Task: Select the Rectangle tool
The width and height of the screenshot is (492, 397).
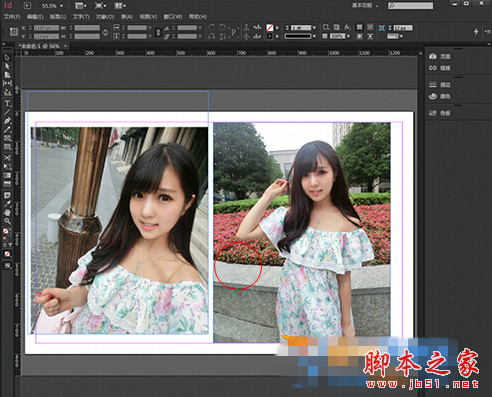Action: [7, 147]
